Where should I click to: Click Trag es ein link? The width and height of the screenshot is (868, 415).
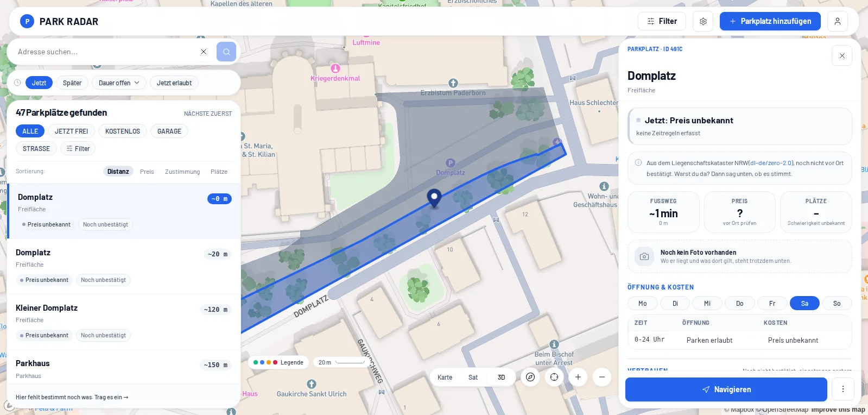tap(111, 397)
